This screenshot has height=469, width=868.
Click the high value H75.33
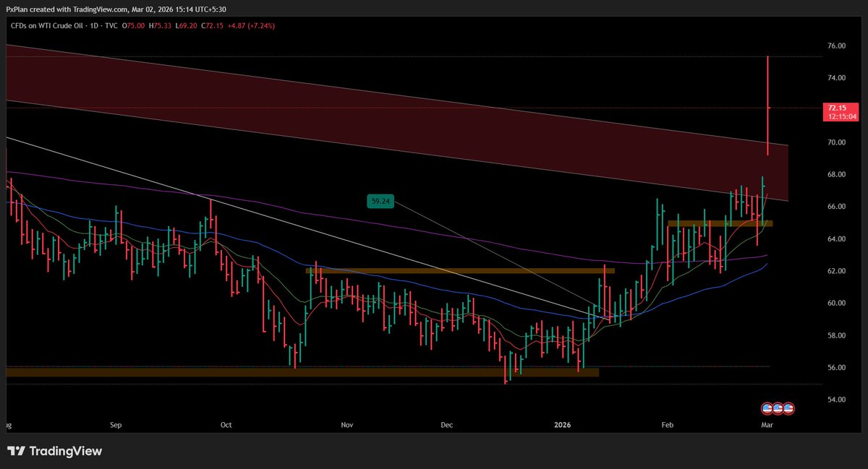tap(160, 26)
